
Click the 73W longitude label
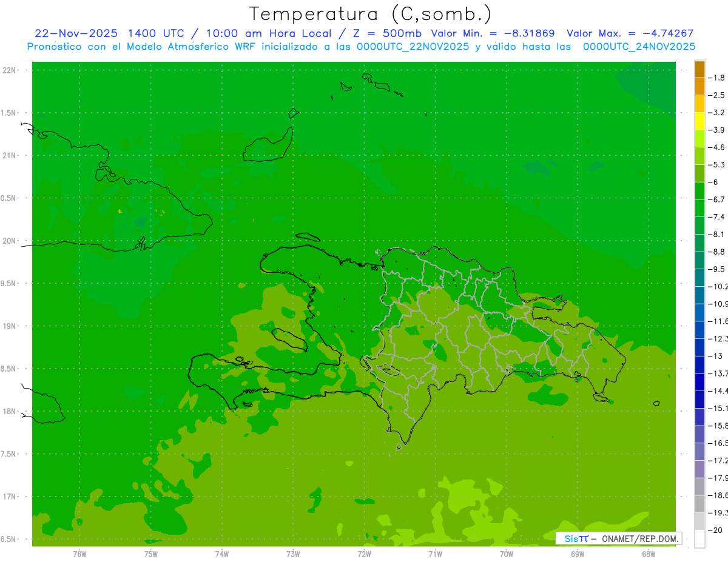(293, 554)
